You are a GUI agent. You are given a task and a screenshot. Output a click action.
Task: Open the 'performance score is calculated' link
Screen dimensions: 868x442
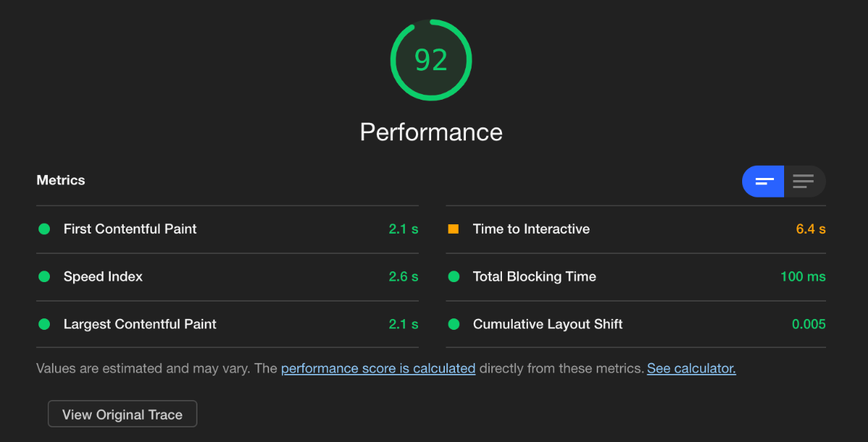pyautogui.click(x=378, y=368)
